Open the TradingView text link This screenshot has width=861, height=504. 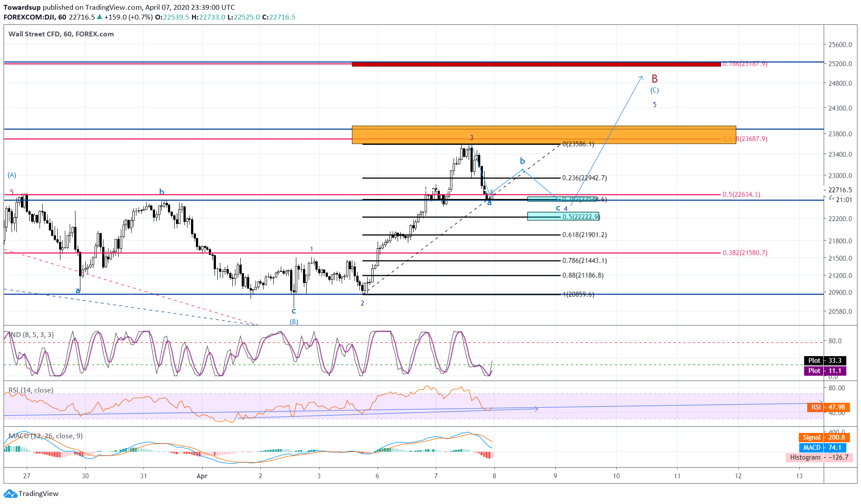coord(39,493)
